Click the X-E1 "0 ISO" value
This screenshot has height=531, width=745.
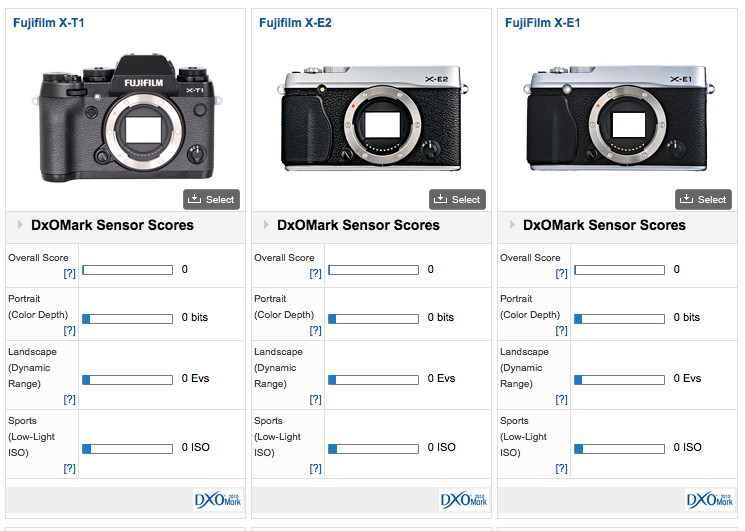click(x=688, y=447)
